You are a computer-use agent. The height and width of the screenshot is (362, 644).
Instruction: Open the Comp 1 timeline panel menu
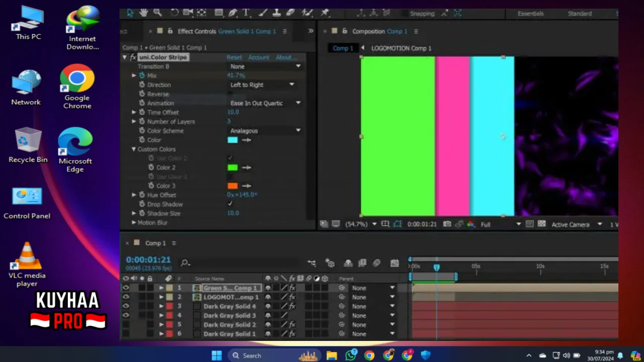174,243
